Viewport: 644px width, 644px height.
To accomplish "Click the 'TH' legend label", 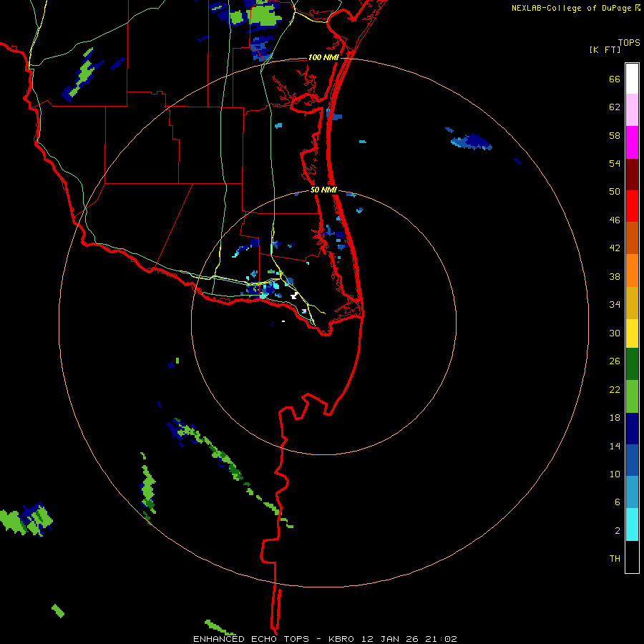I will (615, 558).
